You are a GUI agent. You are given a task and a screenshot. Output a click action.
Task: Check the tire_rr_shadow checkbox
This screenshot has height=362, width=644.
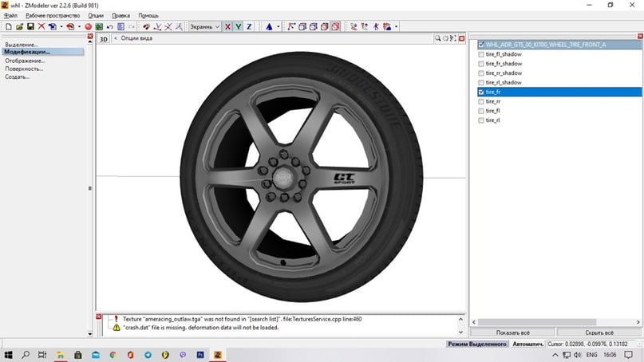pyautogui.click(x=481, y=73)
